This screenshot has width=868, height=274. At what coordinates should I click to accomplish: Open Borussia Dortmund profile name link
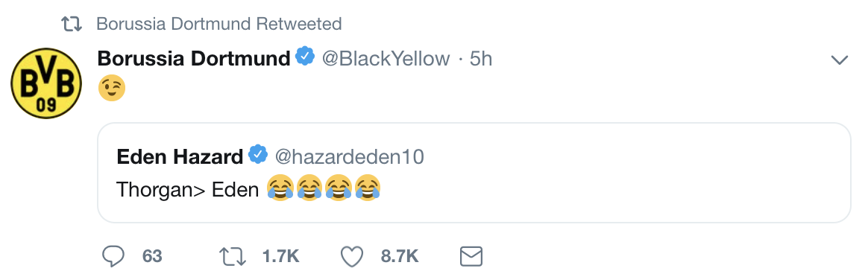tap(194, 58)
